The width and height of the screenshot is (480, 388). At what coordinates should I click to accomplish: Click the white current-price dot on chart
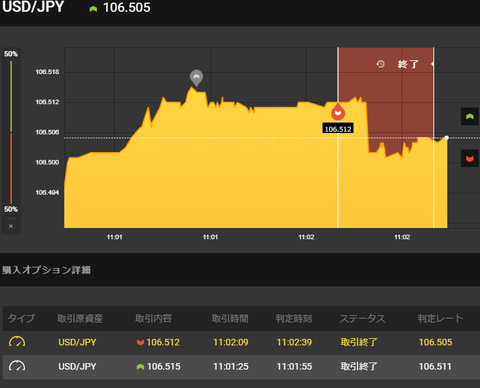click(x=447, y=137)
